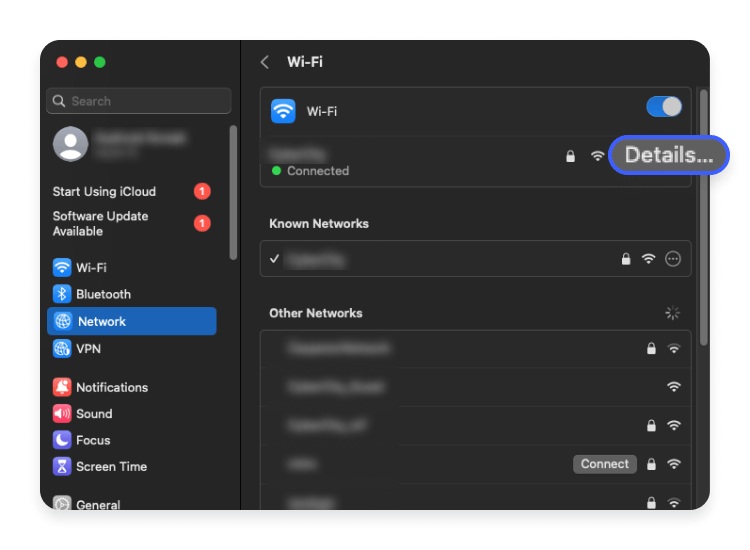Go back using the back chevron
Viewport: 750px width, 550px height.
[265, 62]
